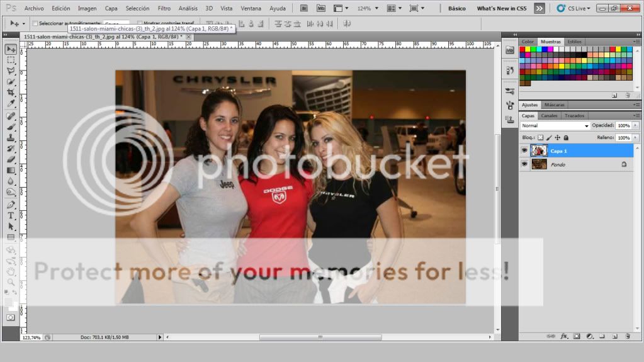Select the Eyedropper tool

pyautogui.click(x=11, y=103)
